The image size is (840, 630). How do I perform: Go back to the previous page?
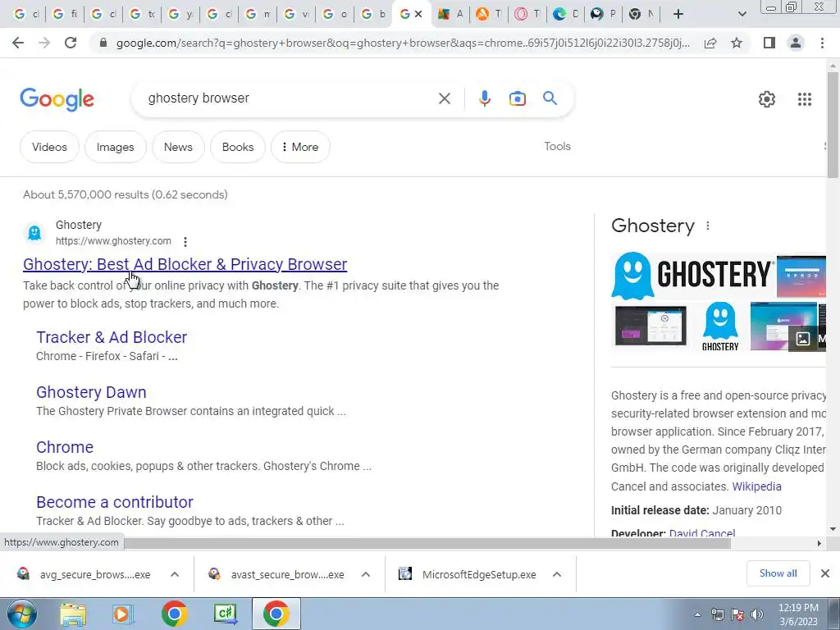(18, 43)
